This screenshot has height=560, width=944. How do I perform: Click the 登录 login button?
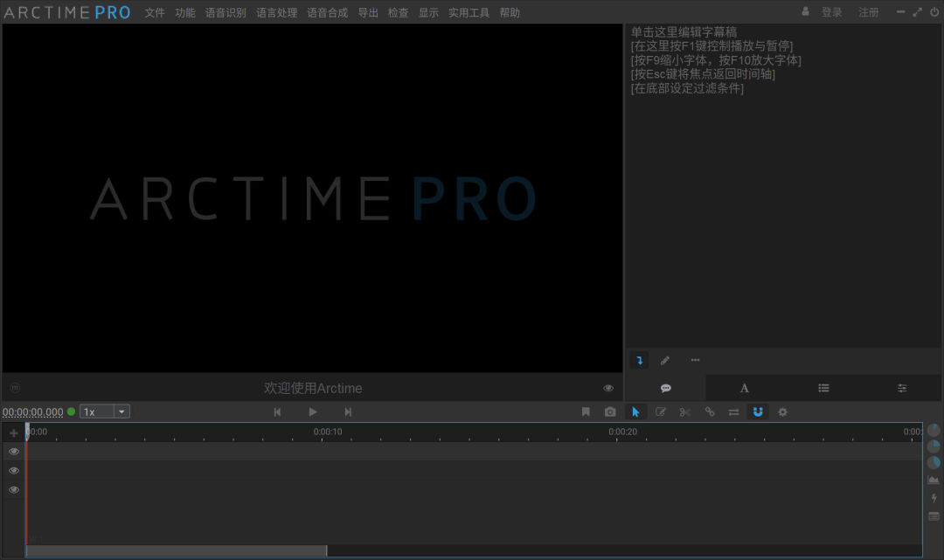point(832,12)
